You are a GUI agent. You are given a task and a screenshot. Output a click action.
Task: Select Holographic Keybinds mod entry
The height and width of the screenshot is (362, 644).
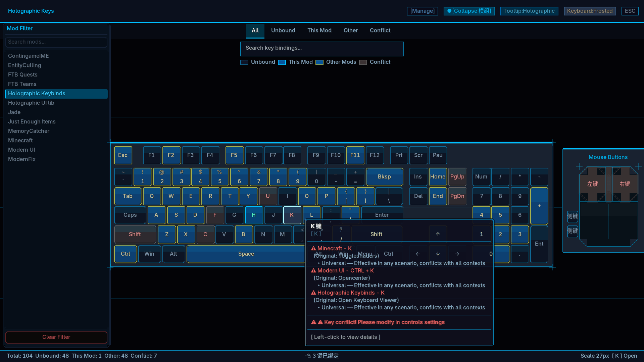[x=56, y=94]
